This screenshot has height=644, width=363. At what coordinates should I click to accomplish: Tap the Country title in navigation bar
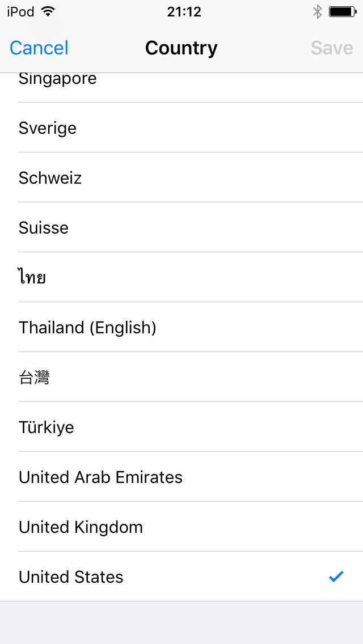tap(181, 48)
